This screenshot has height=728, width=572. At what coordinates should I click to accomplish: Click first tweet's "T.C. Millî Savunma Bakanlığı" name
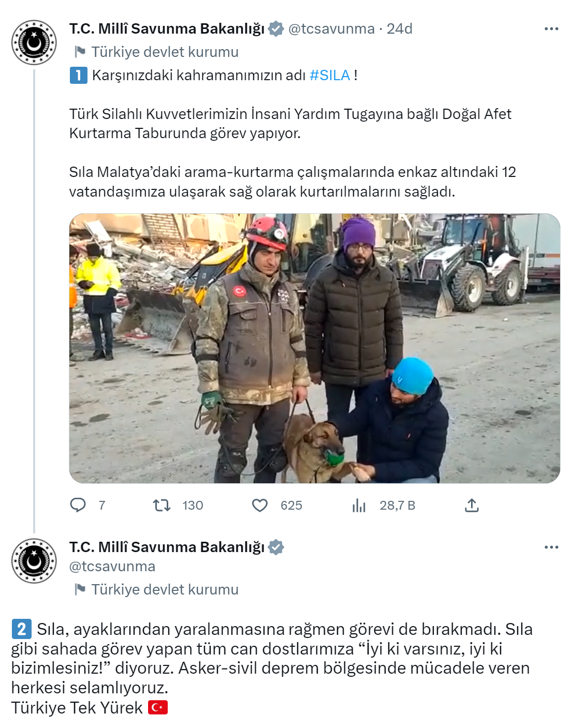coord(167,29)
